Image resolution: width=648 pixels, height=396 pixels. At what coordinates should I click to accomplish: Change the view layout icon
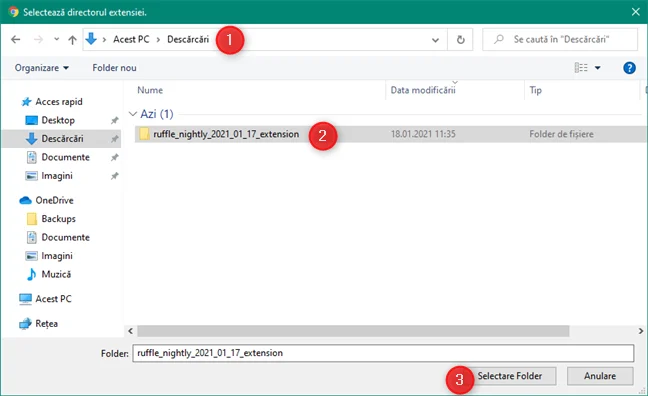click(x=581, y=67)
